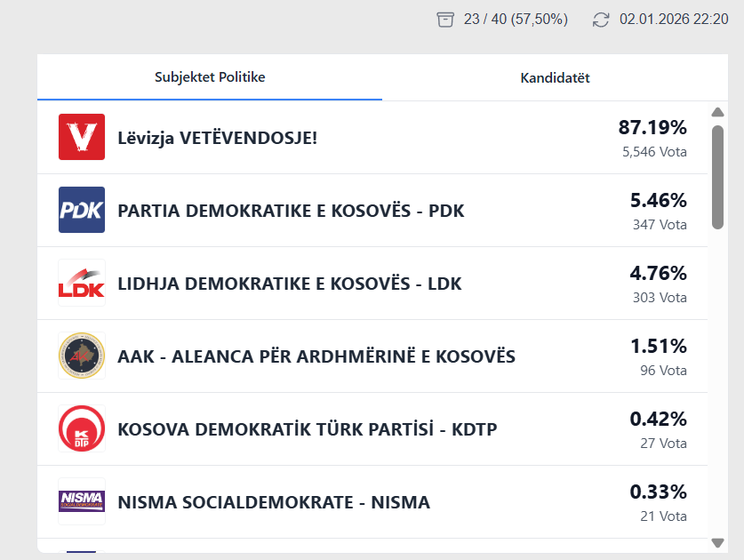Screen dimensions: 744x560
Task: Click the Lëvizja VETËVENDOSJE! party logo
Action: point(82,137)
